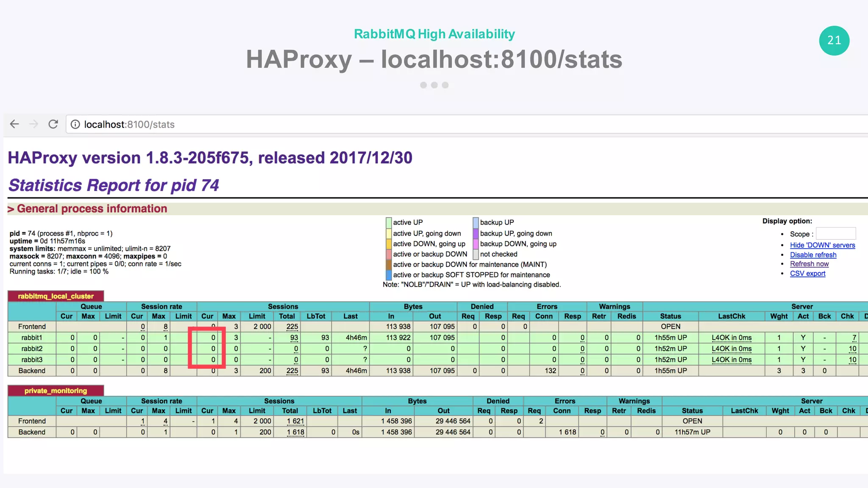Click rabbit2 status '1h52m UP'
Viewport: 868px width, 488px height.
(x=670, y=349)
